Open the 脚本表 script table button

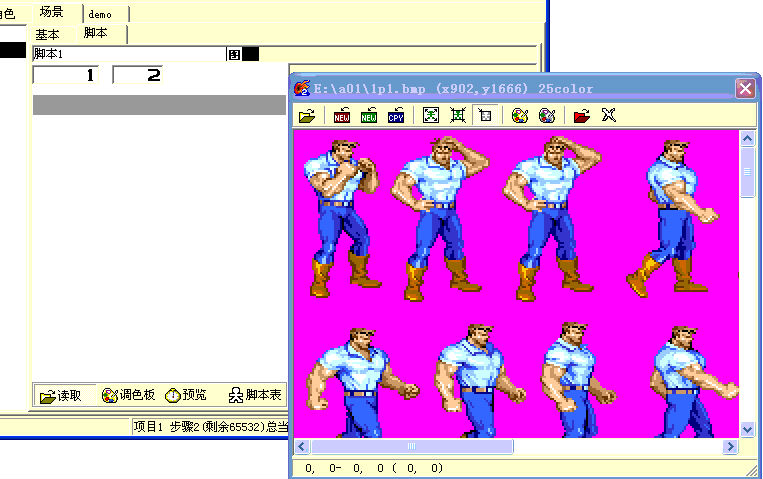[x=255, y=395]
